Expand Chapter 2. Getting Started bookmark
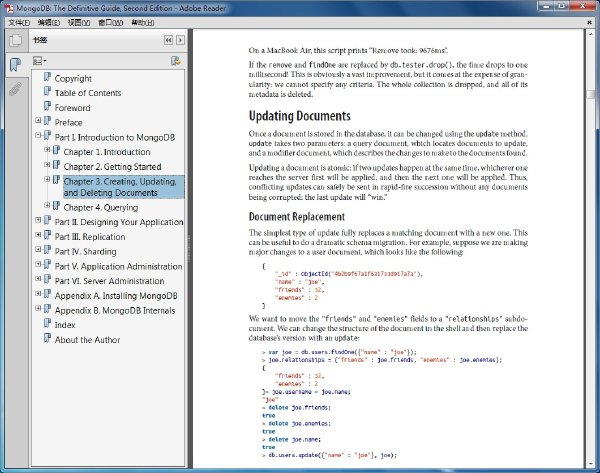This screenshot has width=600, height=473. click(47, 165)
